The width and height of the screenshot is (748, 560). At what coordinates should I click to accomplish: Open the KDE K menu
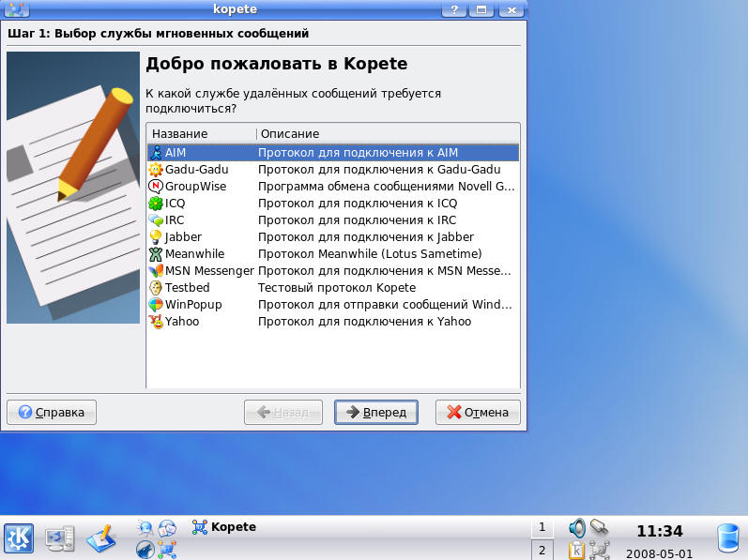[x=19, y=538]
